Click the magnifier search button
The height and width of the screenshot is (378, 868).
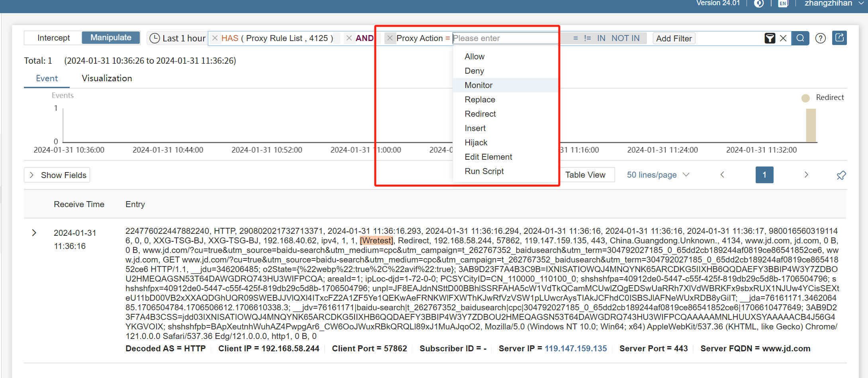tap(800, 38)
